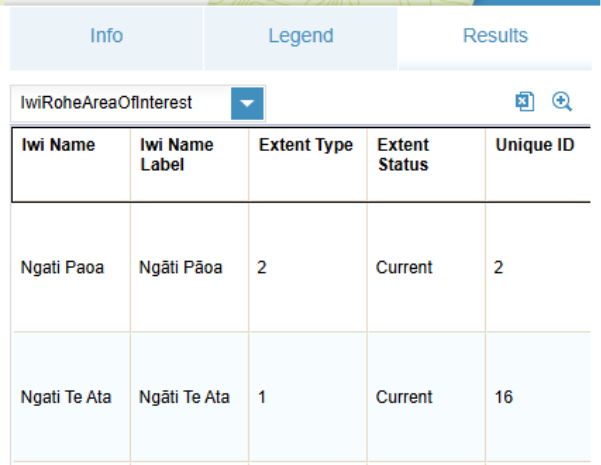Switch to the Info tab
601x465 pixels.
click(x=106, y=38)
